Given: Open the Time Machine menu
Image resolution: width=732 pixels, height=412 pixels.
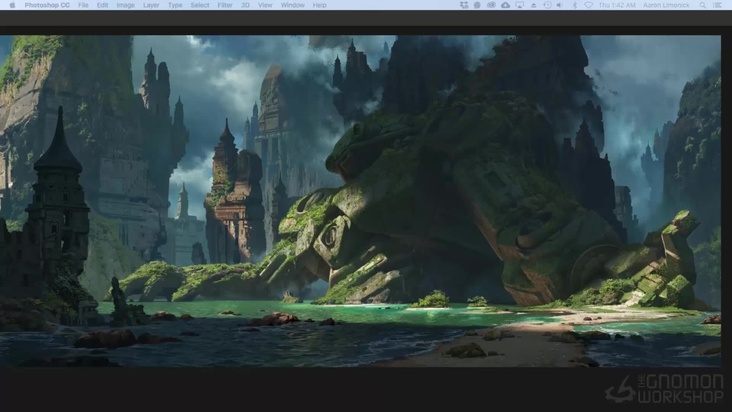Looking at the screenshot, I should tap(547, 5).
